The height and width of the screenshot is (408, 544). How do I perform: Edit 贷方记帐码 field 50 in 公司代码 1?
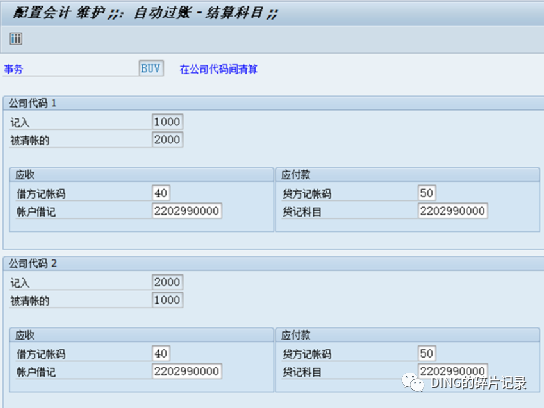click(427, 193)
